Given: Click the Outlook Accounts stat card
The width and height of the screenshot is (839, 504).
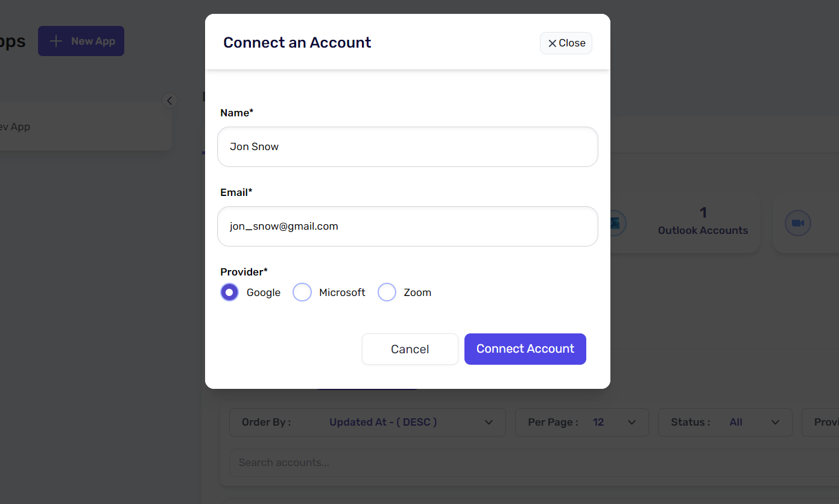Looking at the screenshot, I should tap(702, 224).
